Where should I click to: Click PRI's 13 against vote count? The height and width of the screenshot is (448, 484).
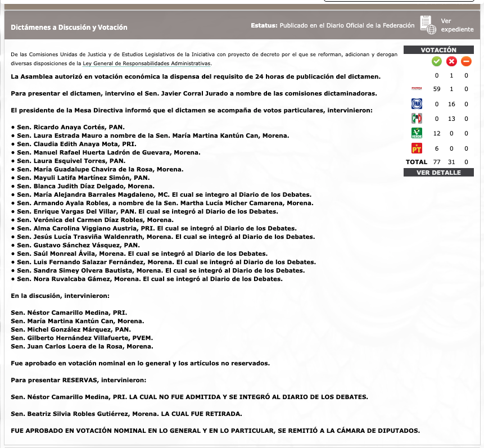click(451, 119)
